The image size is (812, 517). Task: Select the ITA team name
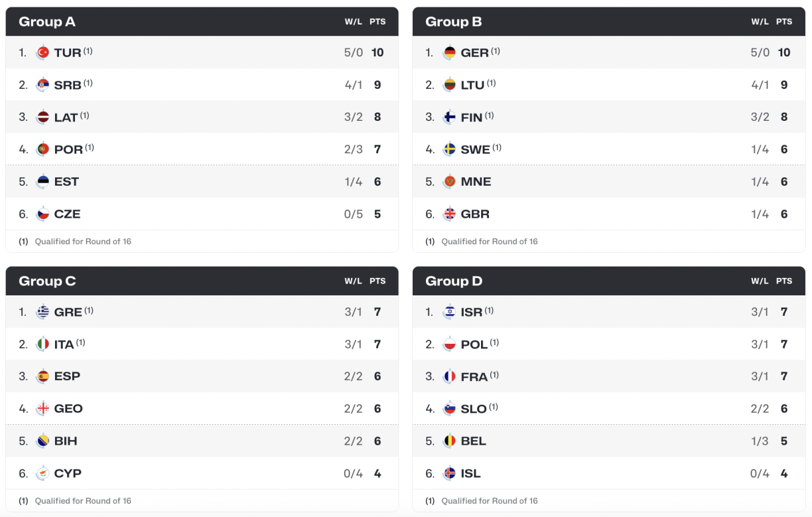[x=64, y=344]
